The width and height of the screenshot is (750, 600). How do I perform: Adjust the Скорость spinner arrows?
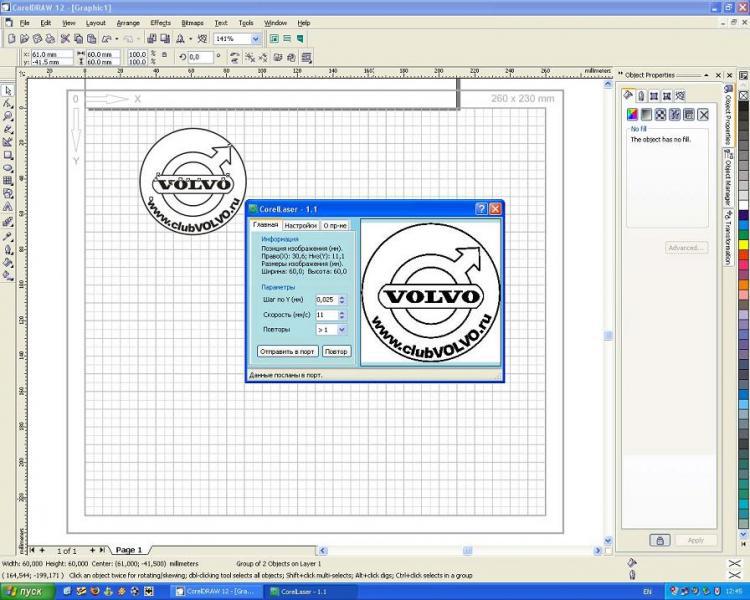342,315
